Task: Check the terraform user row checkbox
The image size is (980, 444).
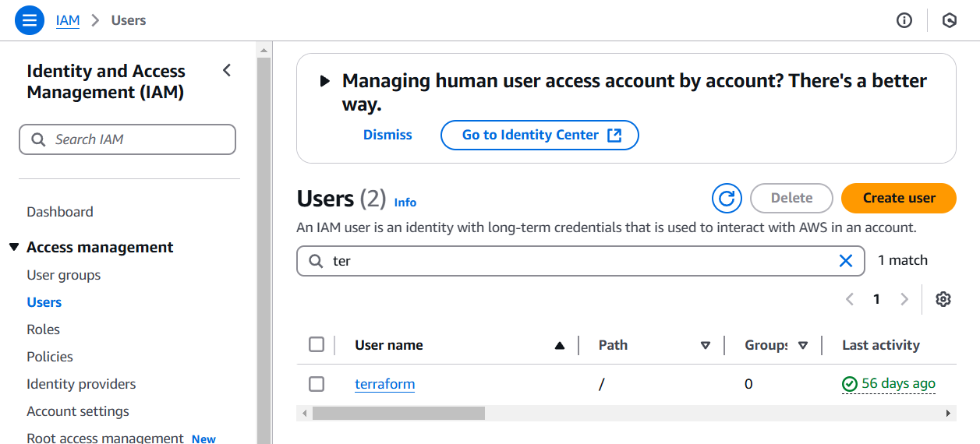Action: point(317,383)
